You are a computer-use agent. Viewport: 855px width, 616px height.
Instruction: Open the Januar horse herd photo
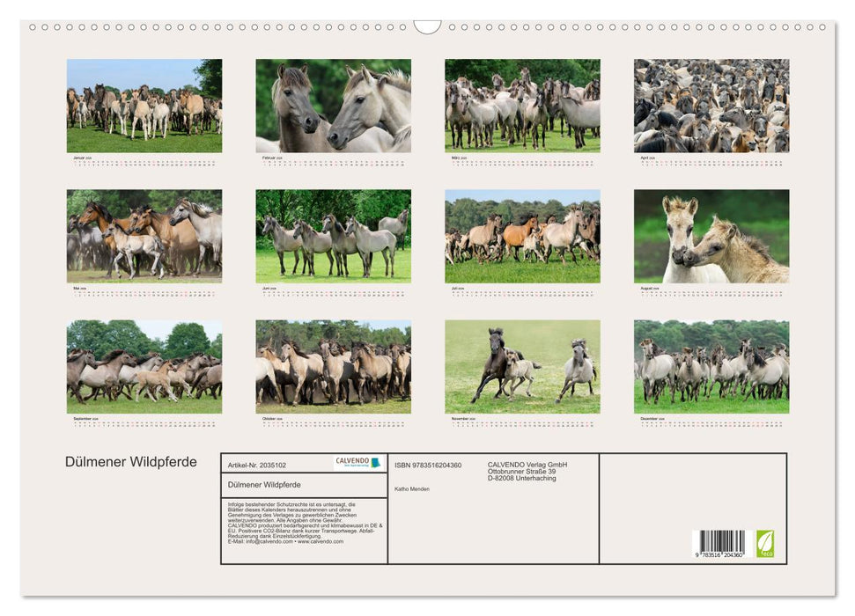point(144,106)
